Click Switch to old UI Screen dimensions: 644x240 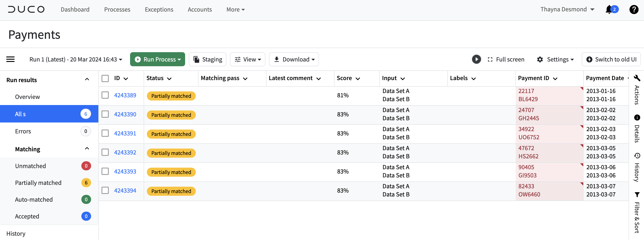click(x=611, y=59)
